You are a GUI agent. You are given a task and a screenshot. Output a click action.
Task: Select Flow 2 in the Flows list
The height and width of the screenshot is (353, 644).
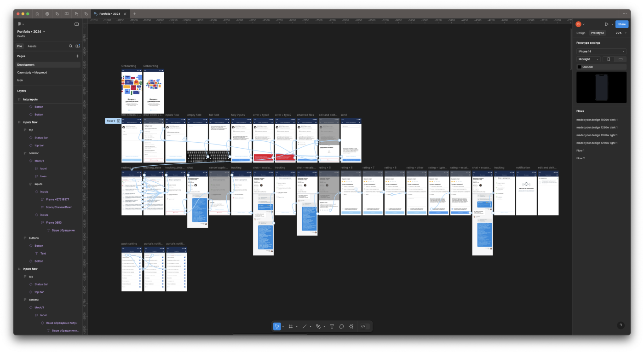(581, 158)
